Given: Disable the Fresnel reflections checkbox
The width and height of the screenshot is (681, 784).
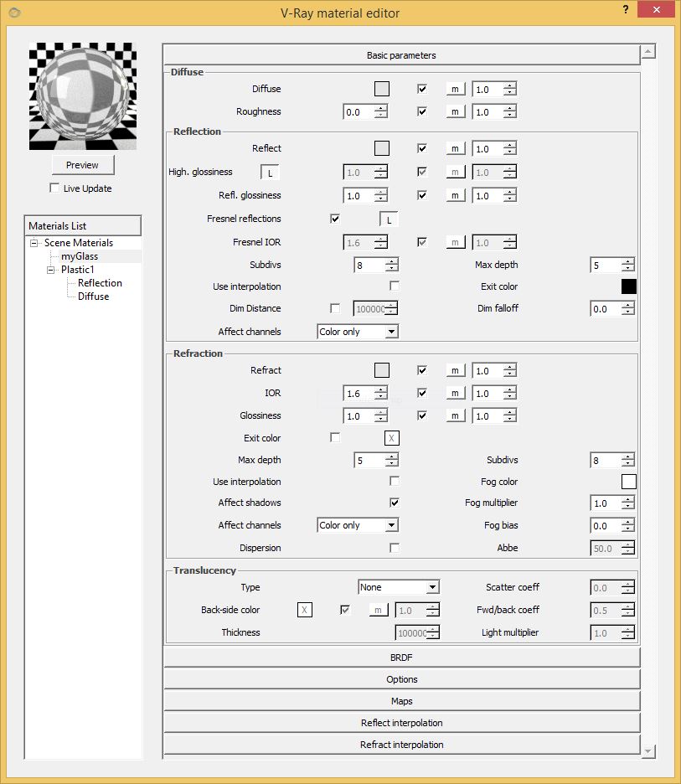Looking at the screenshot, I should pos(335,219).
